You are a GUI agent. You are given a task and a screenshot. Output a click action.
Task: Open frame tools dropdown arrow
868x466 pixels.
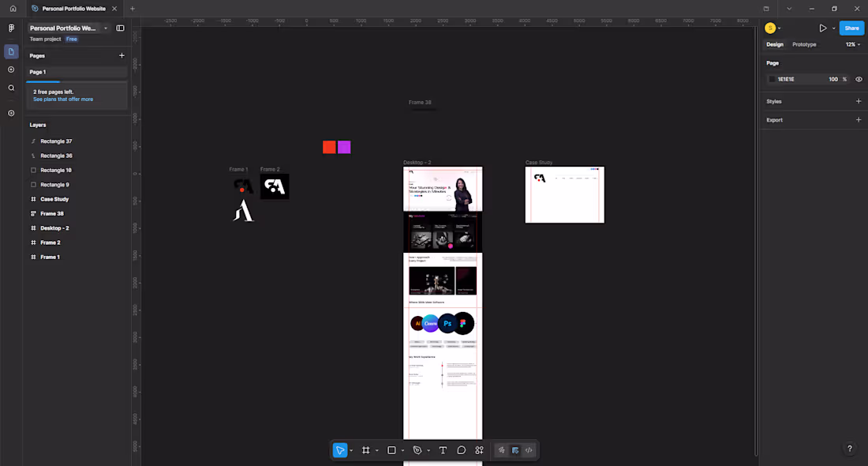[x=377, y=450]
